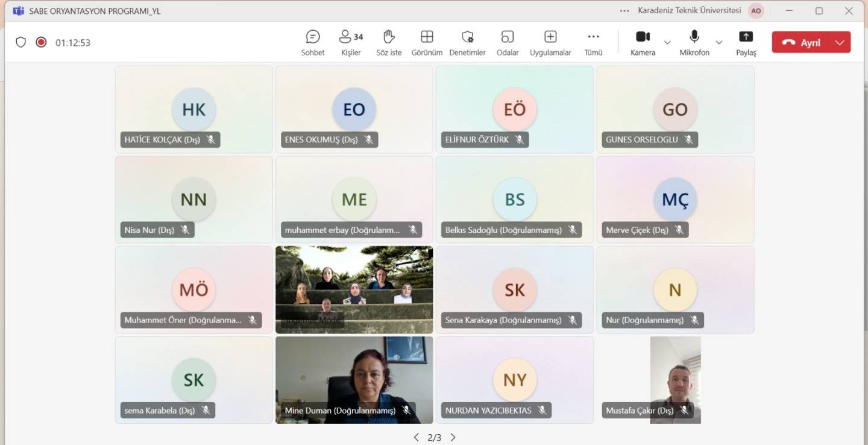This screenshot has height=445, width=868.
Task: Expand the Mikrofon options dropdown arrow
Action: click(x=719, y=42)
